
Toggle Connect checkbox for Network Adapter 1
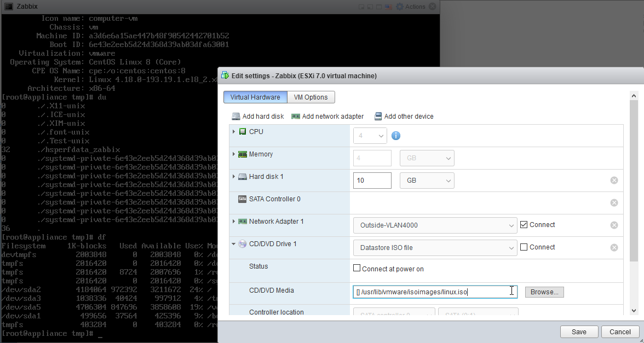tap(524, 224)
